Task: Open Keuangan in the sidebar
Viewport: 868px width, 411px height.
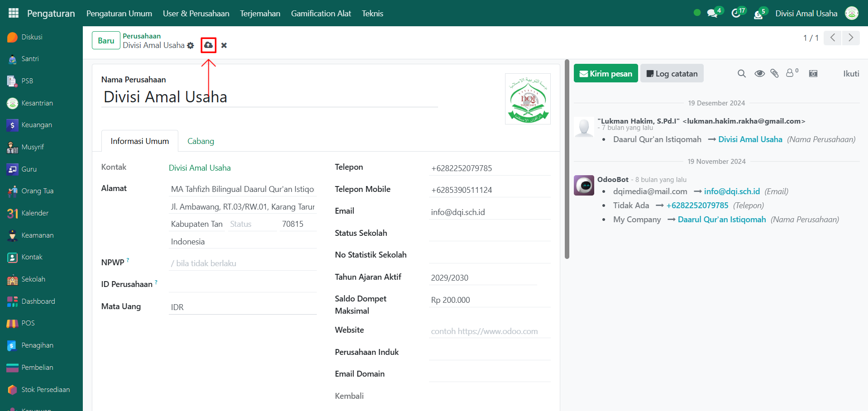Action: tap(36, 125)
